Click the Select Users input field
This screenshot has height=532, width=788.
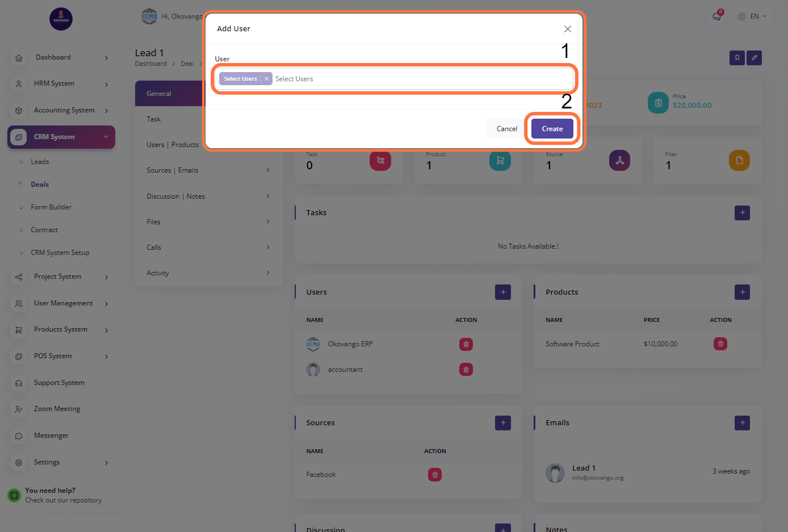click(420, 79)
